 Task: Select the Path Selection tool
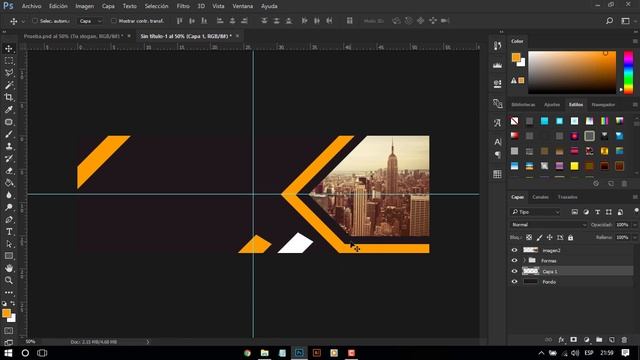pyautogui.click(x=9, y=244)
